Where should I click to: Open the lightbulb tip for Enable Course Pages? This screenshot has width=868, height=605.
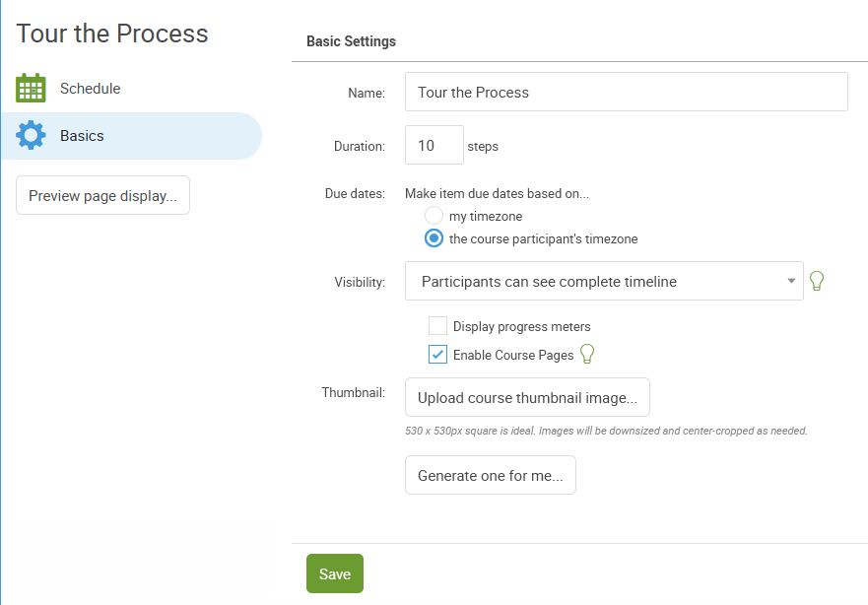tap(587, 354)
